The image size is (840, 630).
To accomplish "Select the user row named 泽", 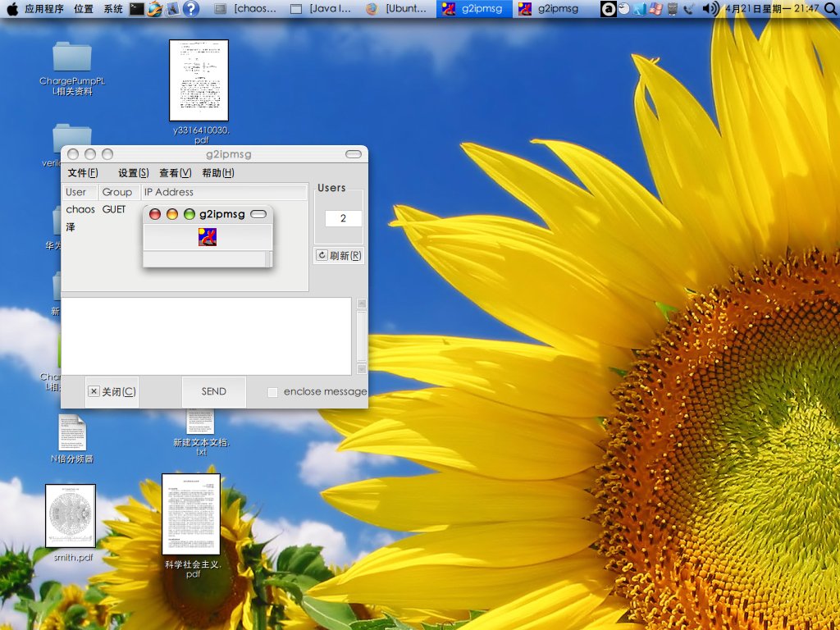I will coord(185,227).
